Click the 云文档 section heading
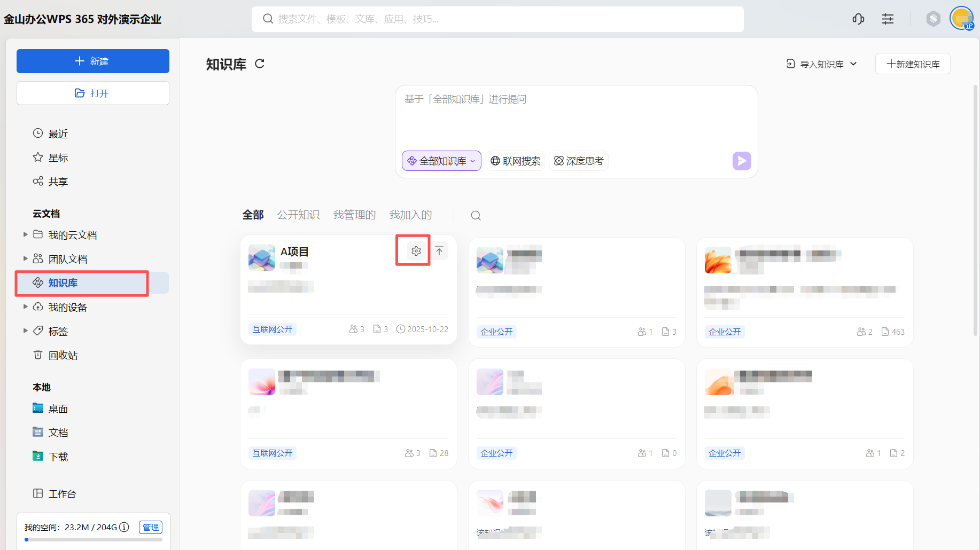 [x=46, y=214]
